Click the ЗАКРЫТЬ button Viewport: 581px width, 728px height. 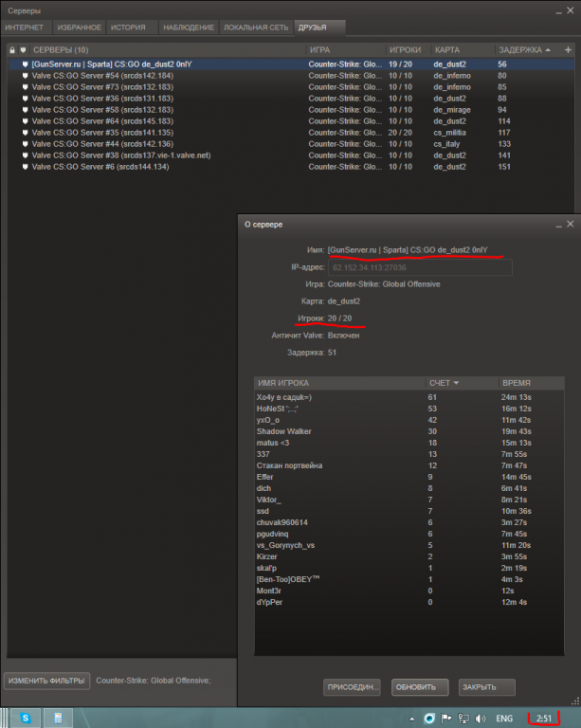[485, 687]
